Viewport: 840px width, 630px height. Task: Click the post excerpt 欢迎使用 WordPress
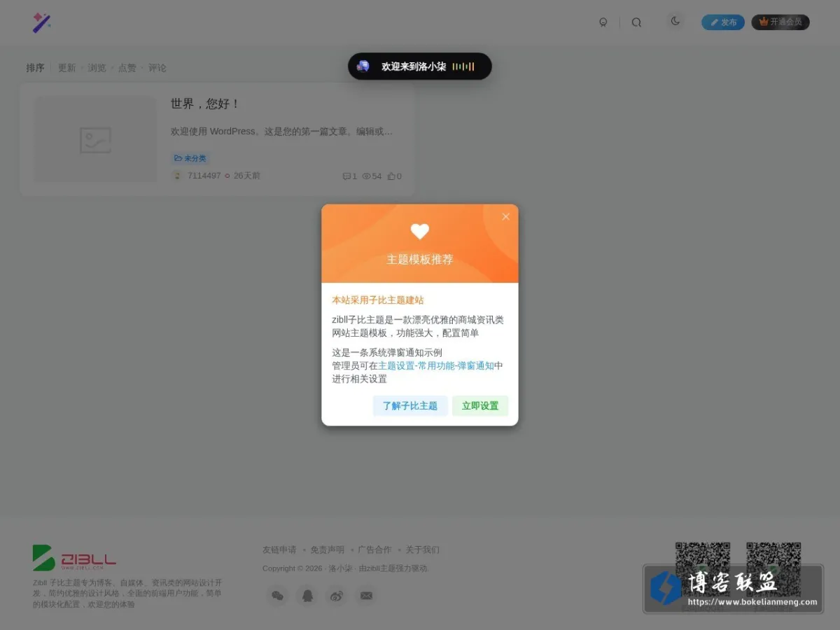click(x=281, y=131)
